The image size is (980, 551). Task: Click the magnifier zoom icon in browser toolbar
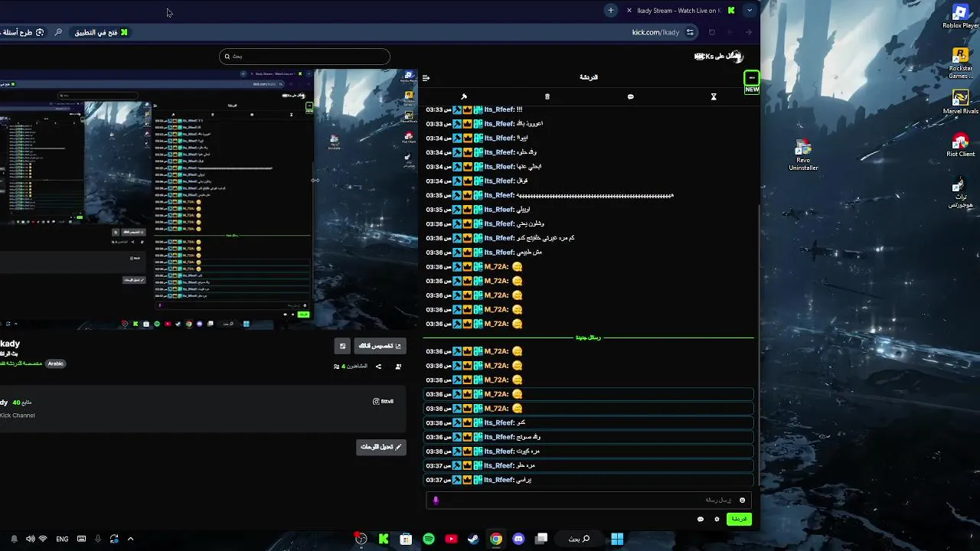tap(58, 32)
